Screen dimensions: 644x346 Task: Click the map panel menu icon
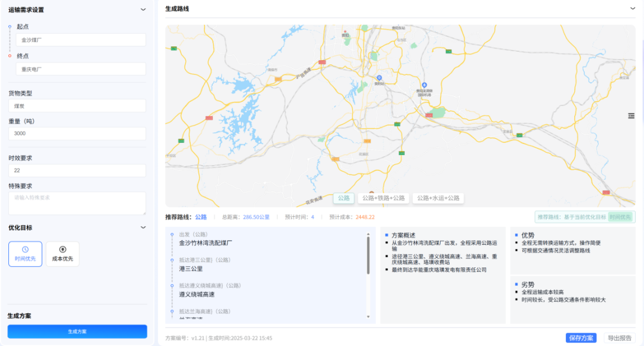tap(630, 116)
